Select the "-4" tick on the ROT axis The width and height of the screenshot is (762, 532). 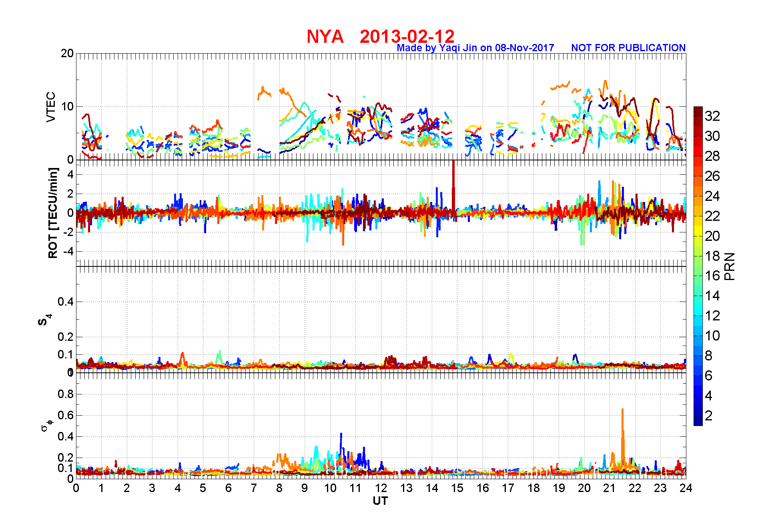coord(68,252)
